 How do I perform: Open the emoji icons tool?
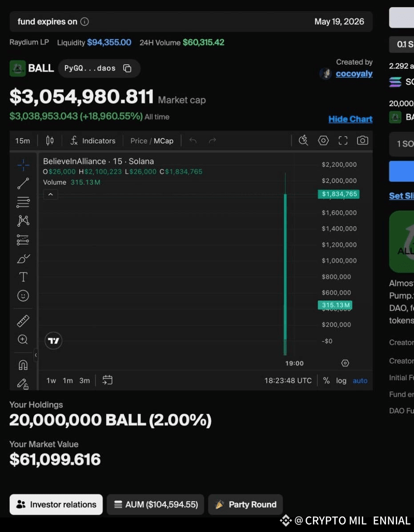pos(23,296)
